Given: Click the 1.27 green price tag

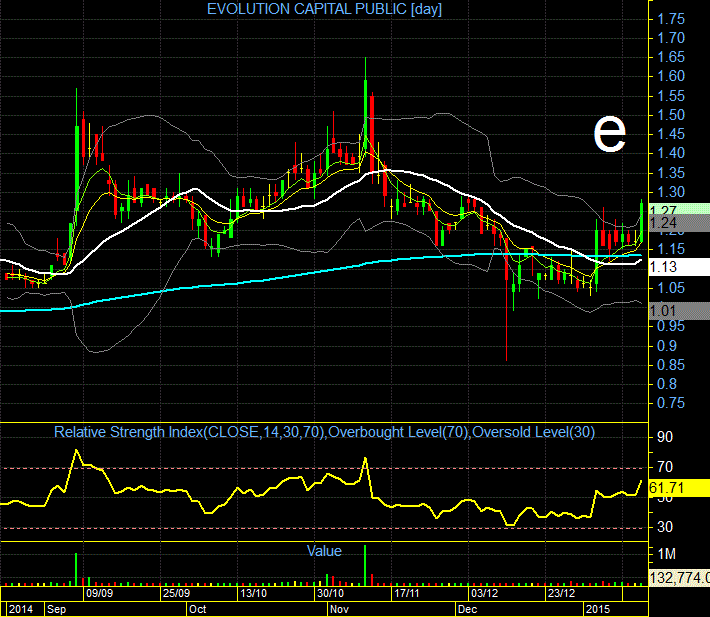Looking at the screenshot, I should [x=679, y=209].
